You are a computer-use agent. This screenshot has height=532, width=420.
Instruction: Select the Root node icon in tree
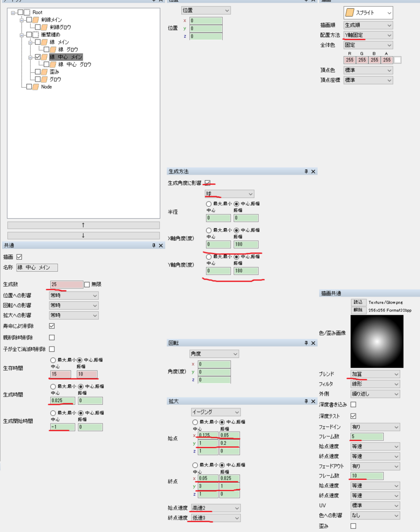point(27,12)
